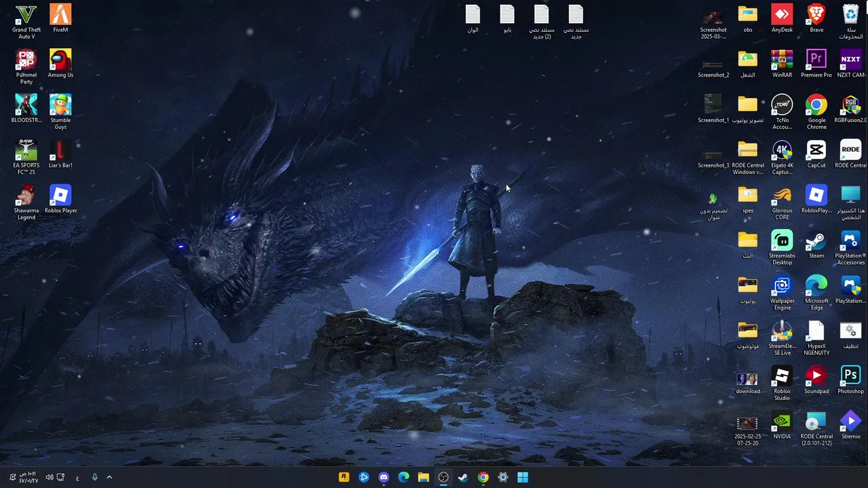Screen dimensions: 868x488
Task: Open the تنظيف batch file icon
Action: (x=850, y=335)
